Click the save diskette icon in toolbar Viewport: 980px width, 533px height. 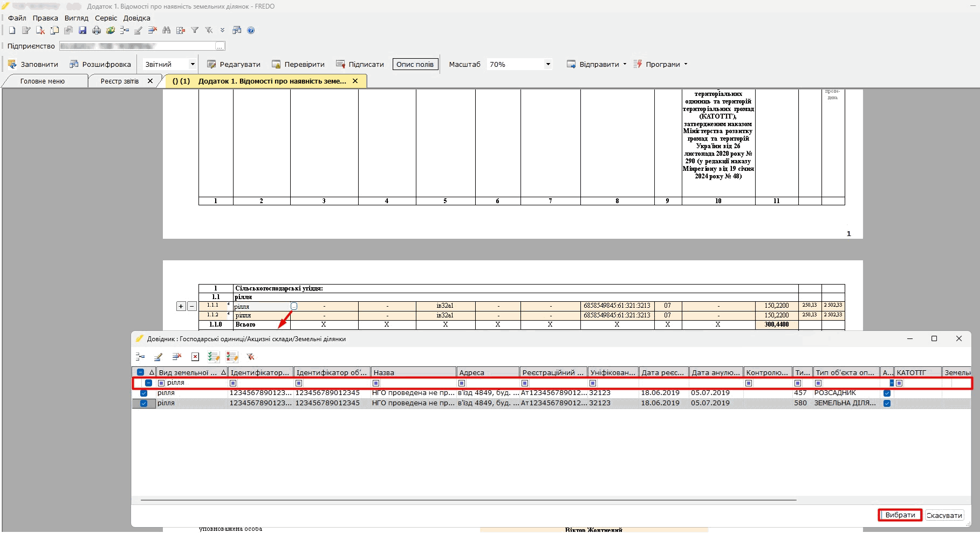(x=83, y=31)
